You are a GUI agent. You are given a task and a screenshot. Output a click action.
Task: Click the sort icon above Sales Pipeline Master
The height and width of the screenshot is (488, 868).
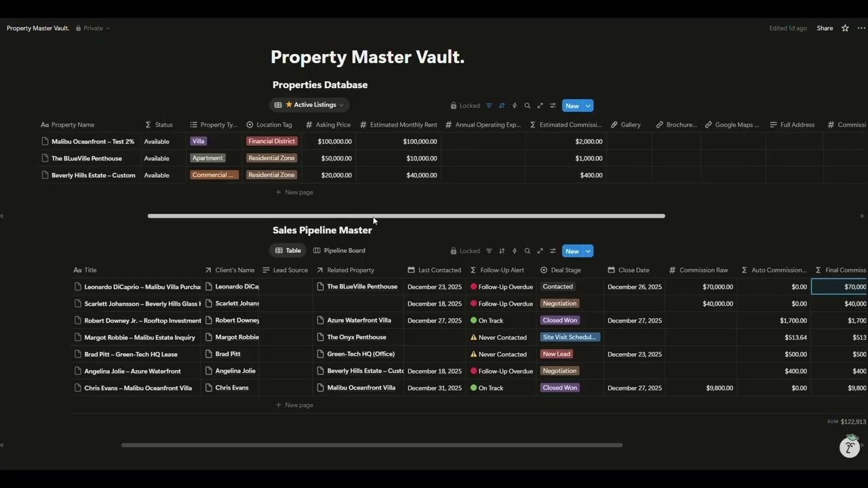click(502, 251)
